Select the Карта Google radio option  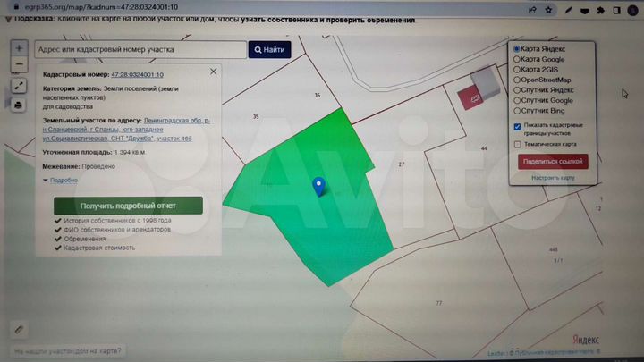516,59
